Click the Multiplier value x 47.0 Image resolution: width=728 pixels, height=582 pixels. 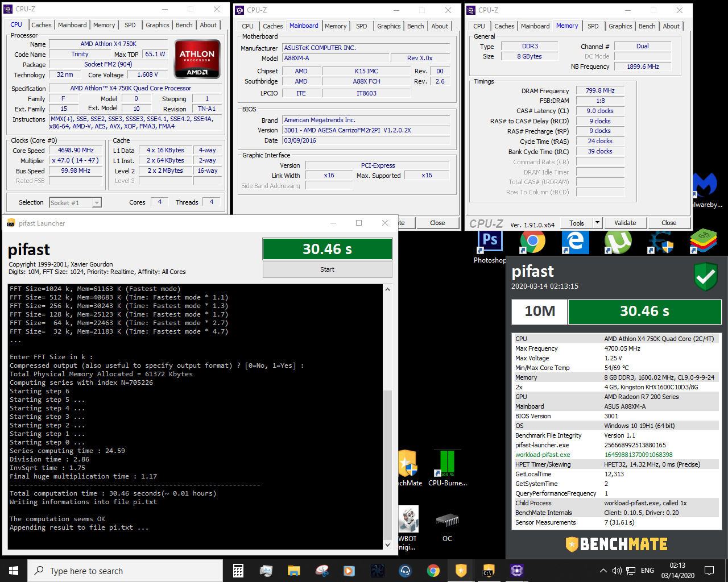76,161
